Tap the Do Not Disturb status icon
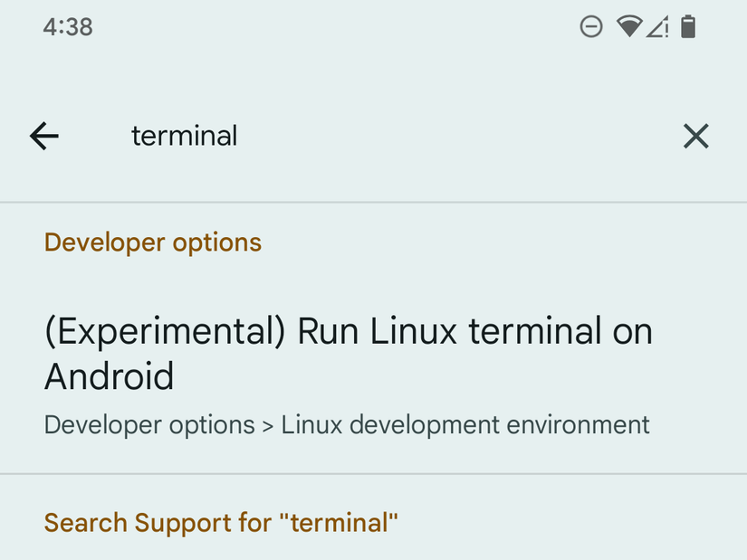 (x=591, y=27)
